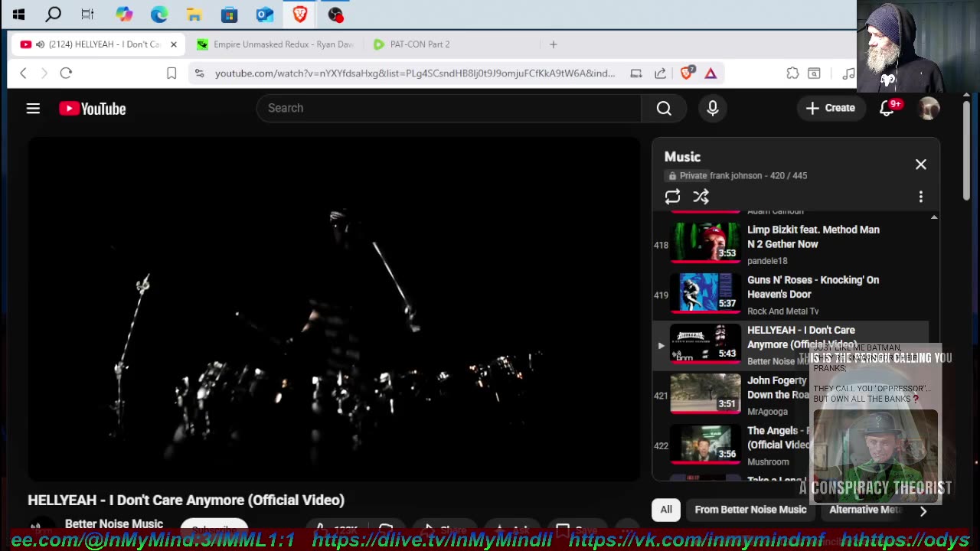Play Guns N' Roses Knocking' On Heaven's Door
Viewport: 980px width, 551px height.
pos(792,295)
